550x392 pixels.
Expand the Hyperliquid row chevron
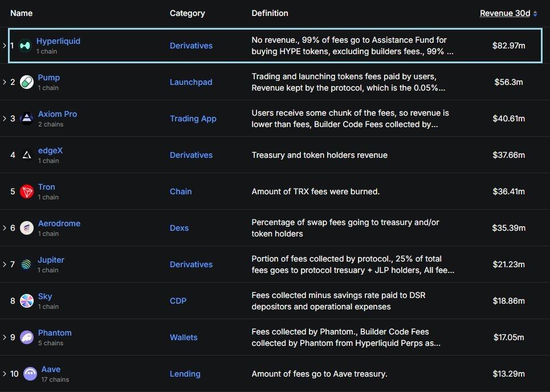tap(5, 46)
